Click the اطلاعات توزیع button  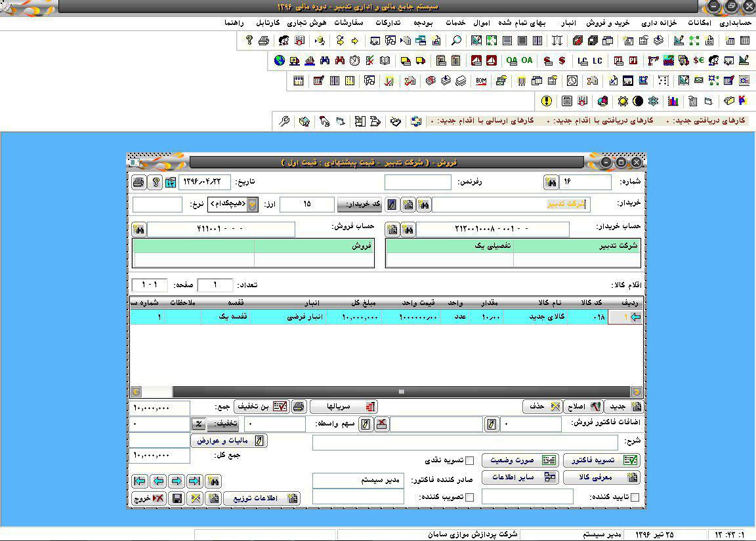(262, 498)
